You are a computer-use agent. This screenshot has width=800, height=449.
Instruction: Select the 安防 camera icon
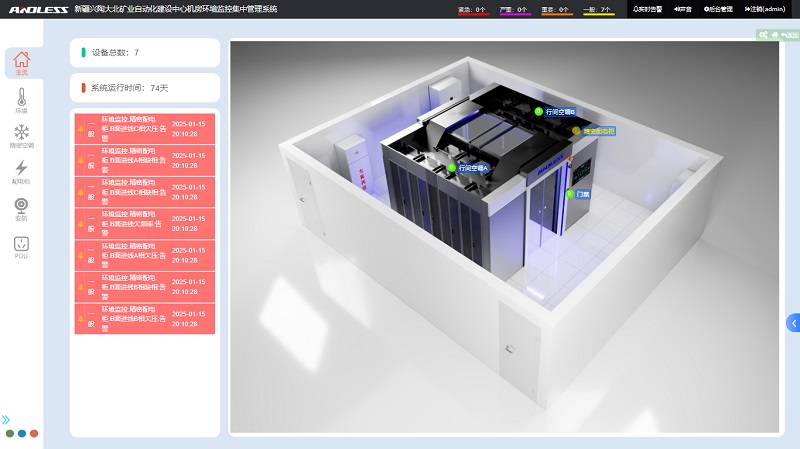[x=21, y=208]
